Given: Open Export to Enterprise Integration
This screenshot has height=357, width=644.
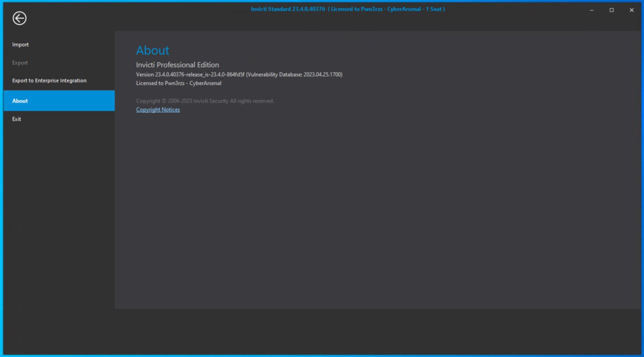Looking at the screenshot, I should (59, 80).
